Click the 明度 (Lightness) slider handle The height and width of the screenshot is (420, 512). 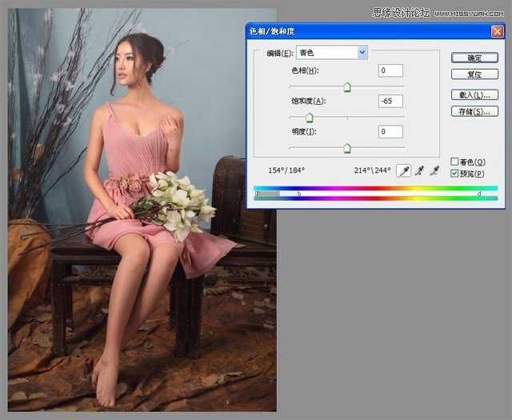pyautogui.click(x=347, y=148)
